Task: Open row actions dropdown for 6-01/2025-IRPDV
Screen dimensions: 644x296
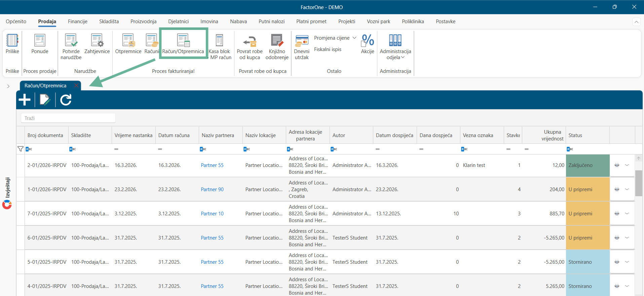Action: [627, 238]
